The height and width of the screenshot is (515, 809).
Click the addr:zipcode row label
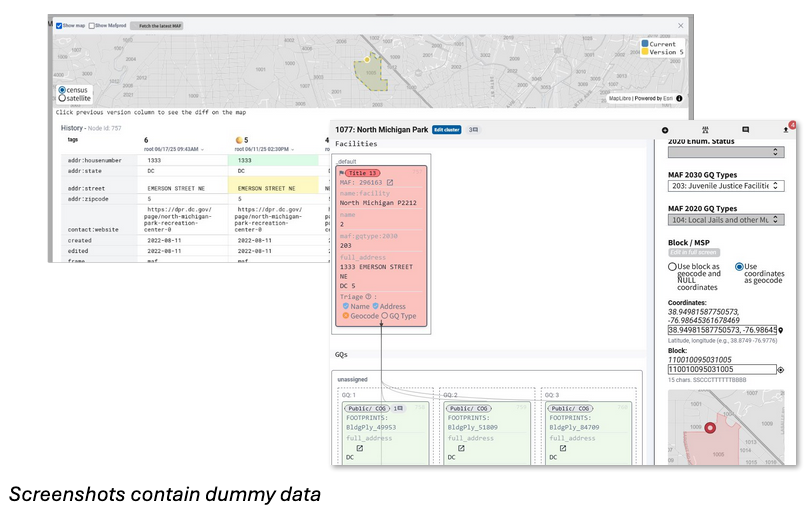(88, 199)
